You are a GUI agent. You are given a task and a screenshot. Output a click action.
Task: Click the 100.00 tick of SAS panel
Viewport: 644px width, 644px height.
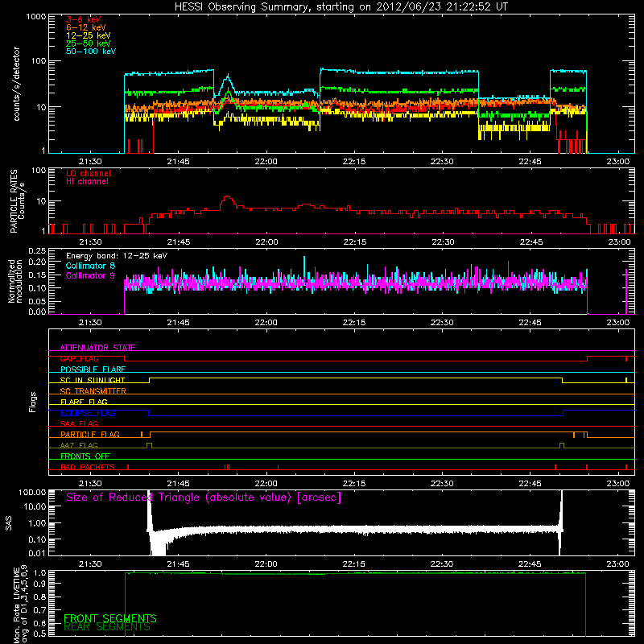(32, 492)
